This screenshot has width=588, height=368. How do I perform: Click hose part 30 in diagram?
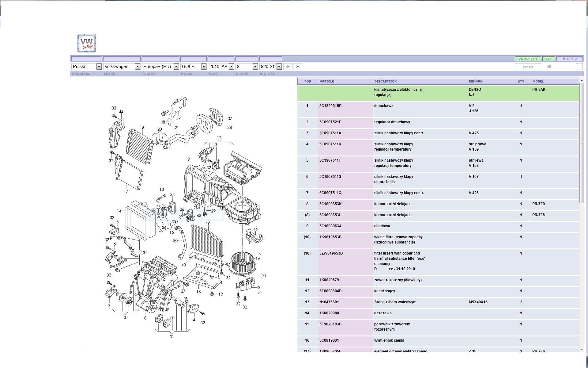pyautogui.click(x=181, y=242)
